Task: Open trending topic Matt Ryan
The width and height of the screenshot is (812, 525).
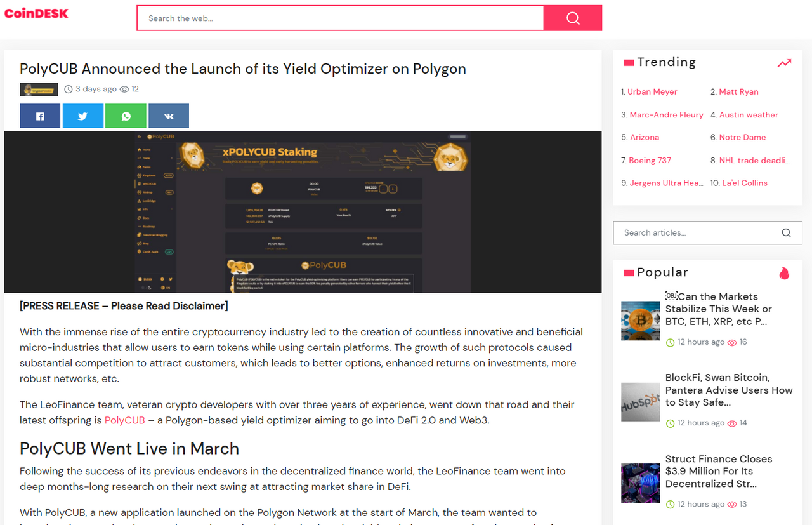Action: click(738, 92)
